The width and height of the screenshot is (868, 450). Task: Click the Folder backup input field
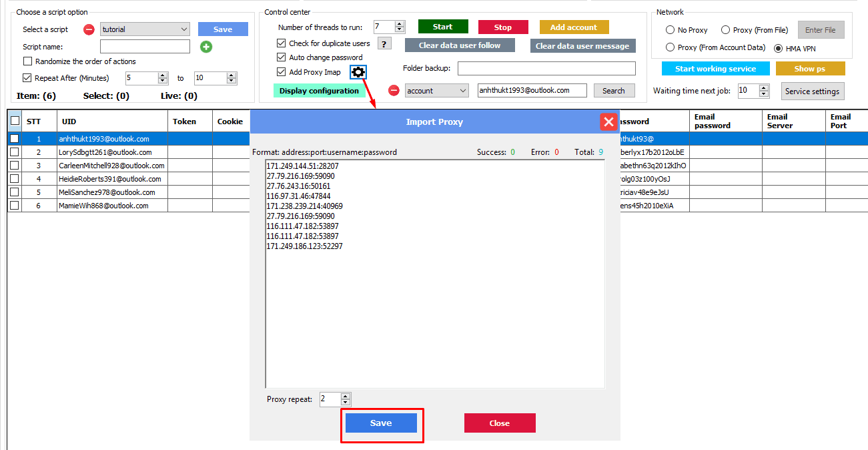pos(546,69)
